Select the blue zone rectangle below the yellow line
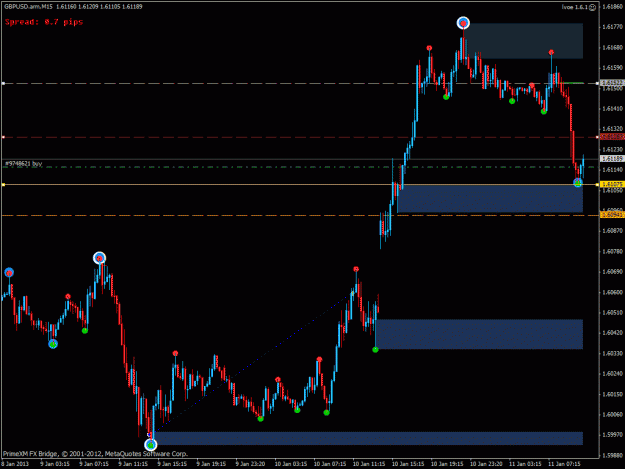625x469 pixels. [x=490, y=198]
